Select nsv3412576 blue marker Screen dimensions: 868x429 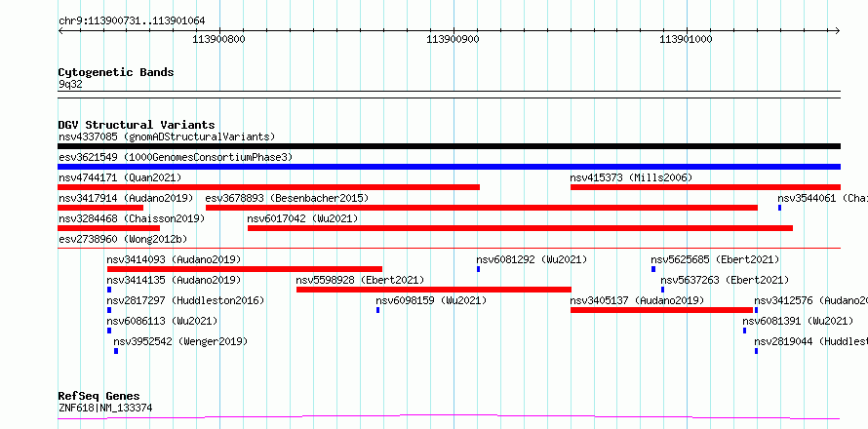coord(756,310)
